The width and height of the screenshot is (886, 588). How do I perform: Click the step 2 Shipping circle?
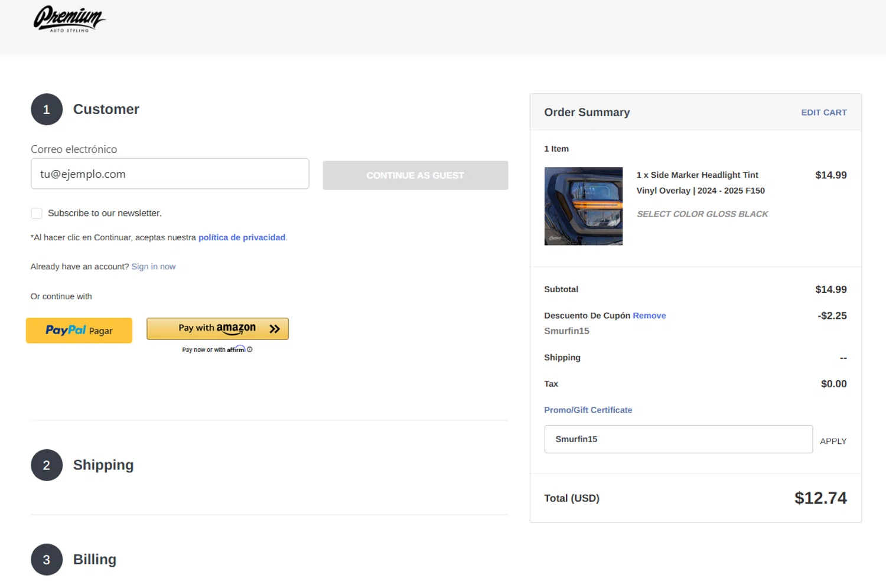tap(47, 465)
